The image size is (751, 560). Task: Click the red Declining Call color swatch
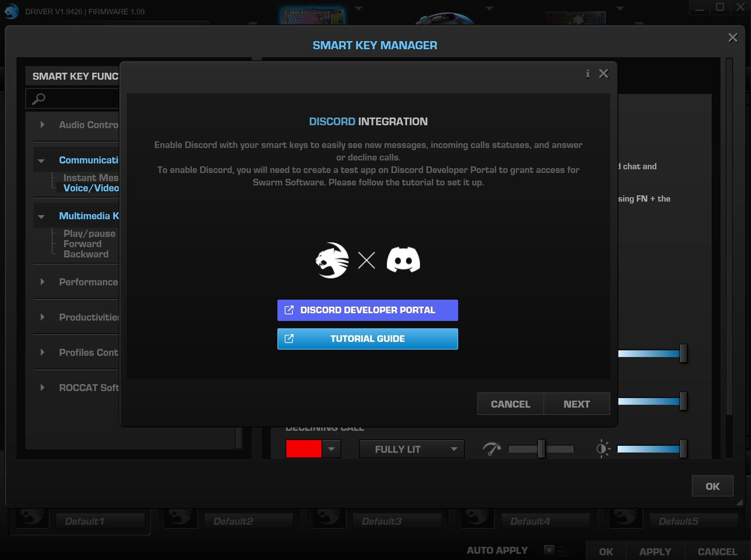tap(303, 449)
